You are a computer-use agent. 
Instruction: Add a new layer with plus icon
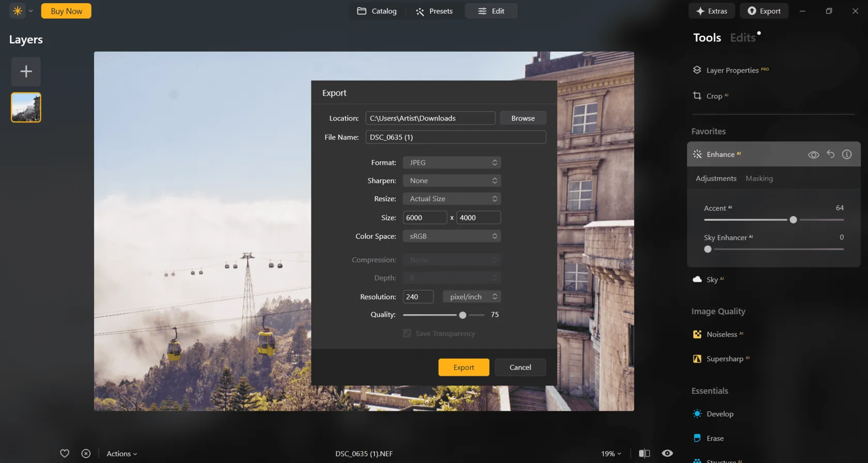26,71
